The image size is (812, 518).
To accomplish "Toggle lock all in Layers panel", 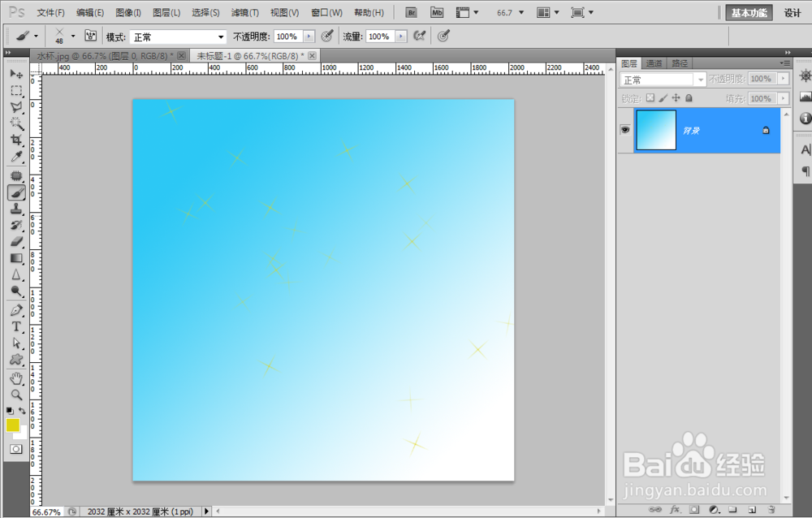I will (689, 97).
